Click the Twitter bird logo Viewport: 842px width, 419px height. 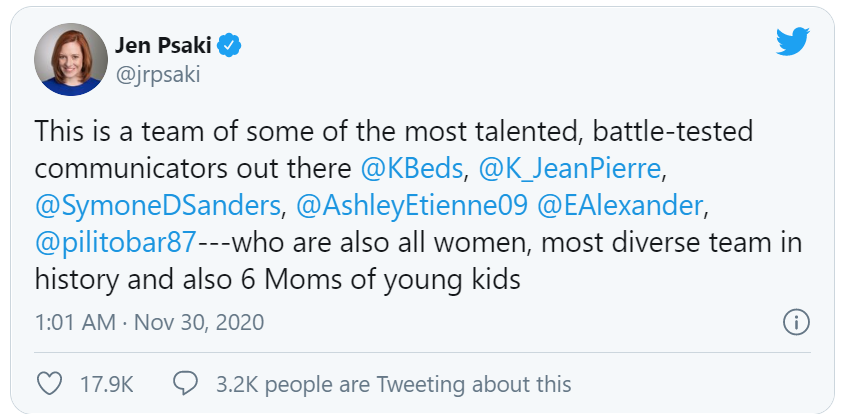click(793, 41)
